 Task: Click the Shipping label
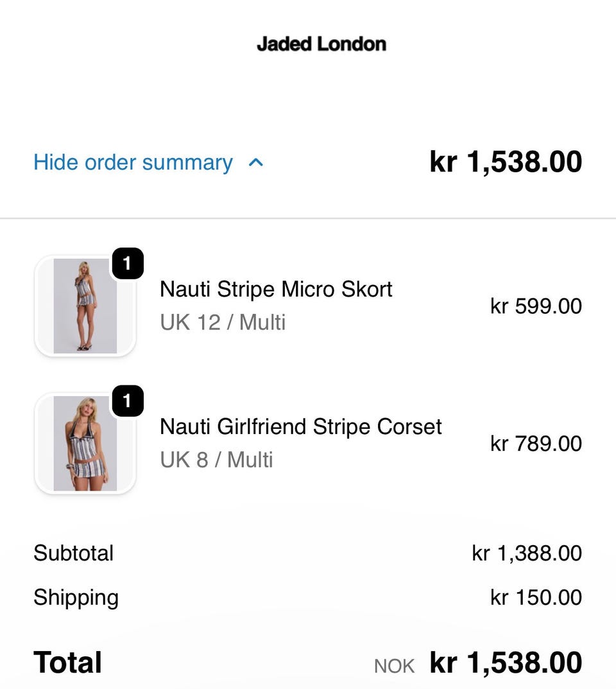pyautogui.click(x=76, y=597)
